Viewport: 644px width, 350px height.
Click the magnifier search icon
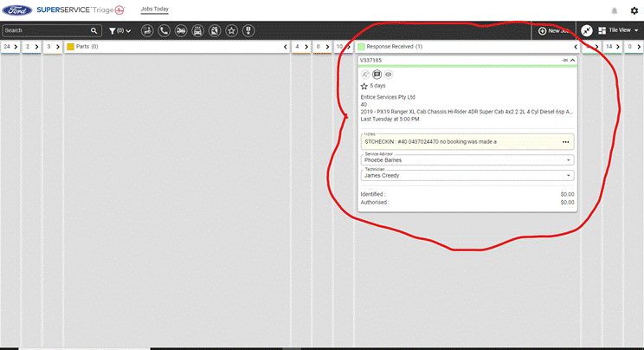pyautogui.click(x=94, y=30)
